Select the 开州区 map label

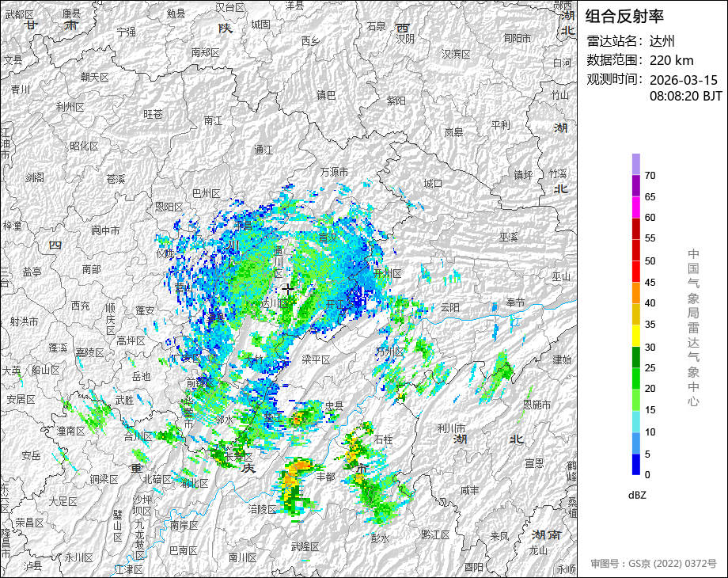click(x=388, y=273)
